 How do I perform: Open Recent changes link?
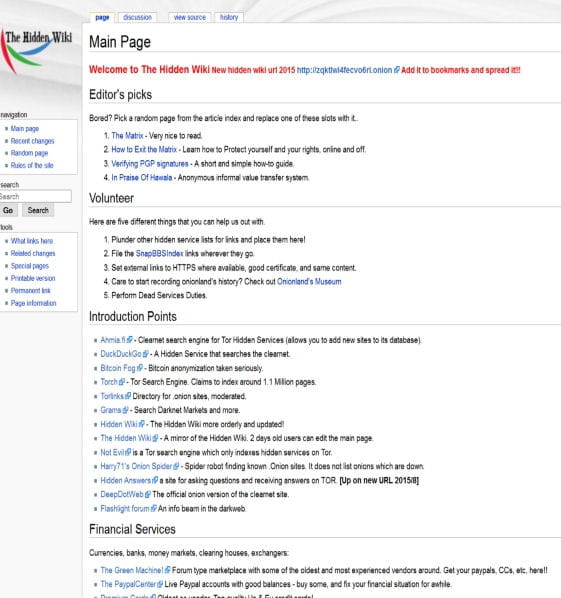[x=32, y=141]
